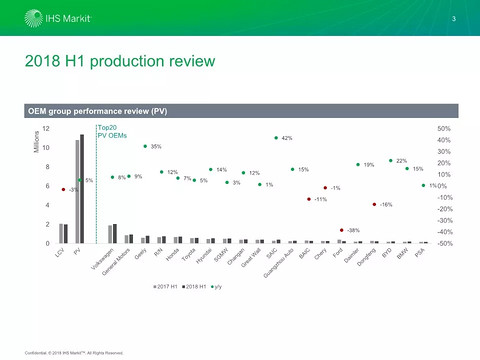Viewport: 480px width, 360px height.
Task: Click the Millions axis title
Action: coord(36,142)
